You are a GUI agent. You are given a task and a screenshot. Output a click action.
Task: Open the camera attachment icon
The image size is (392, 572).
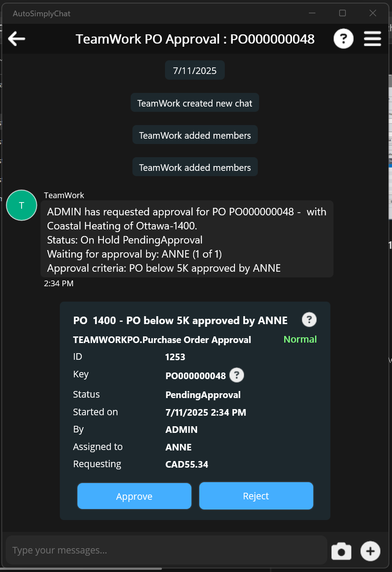click(x=341, y=551)
